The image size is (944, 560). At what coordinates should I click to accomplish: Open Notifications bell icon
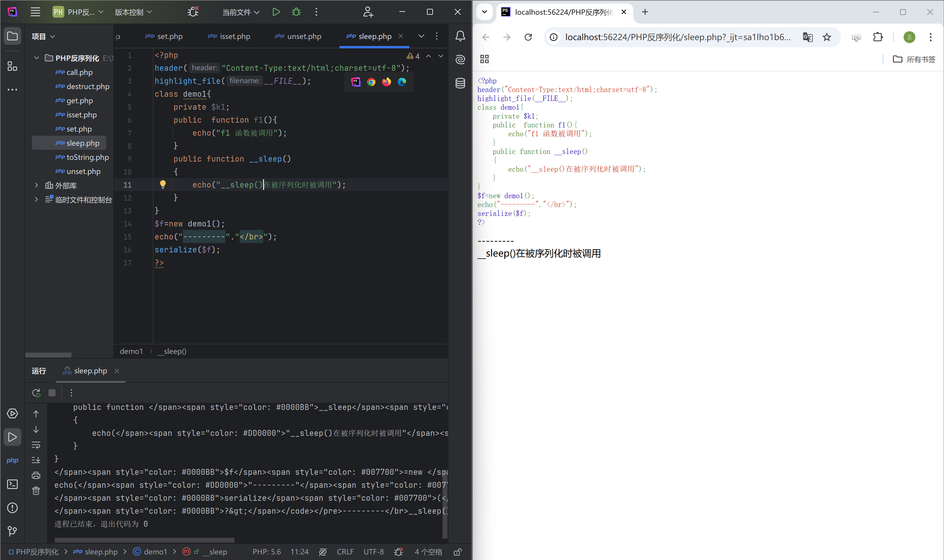[x=460, y=36]
